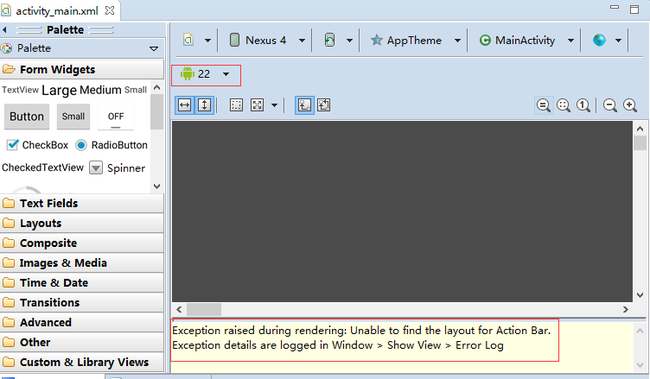Image resolution: width=650 pixels, height=379 pixels.
Task: Close the activity_main.xml tab
Action: [x=109, y=10]
